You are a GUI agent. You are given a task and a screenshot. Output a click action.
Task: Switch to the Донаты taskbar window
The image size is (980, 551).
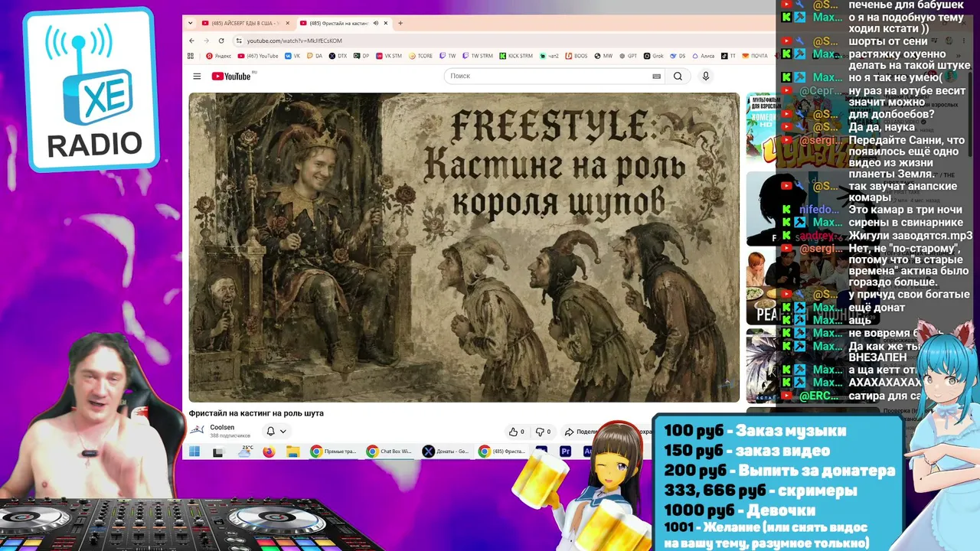446,452
